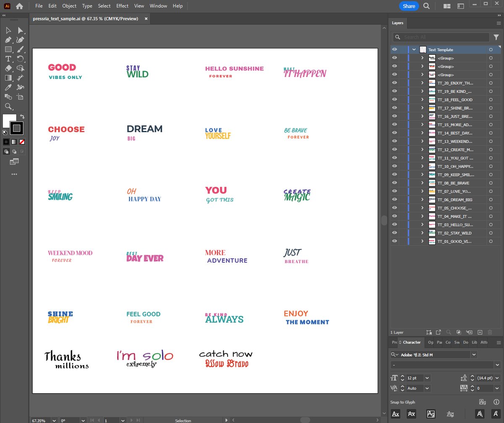This screenshot has height=423, width=504.
Task: Select the Rectangle tool
Action: [x=8, y=50]
